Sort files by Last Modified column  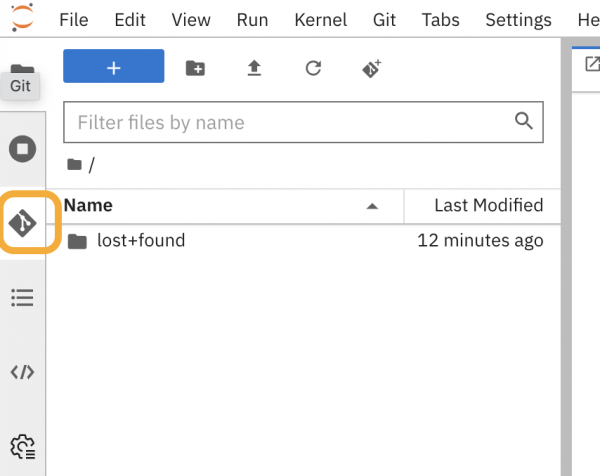click(x=489, y=205)
